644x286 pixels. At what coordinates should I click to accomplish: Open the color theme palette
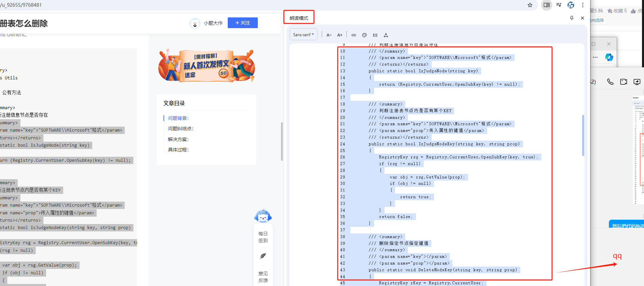tap(364, 35)
